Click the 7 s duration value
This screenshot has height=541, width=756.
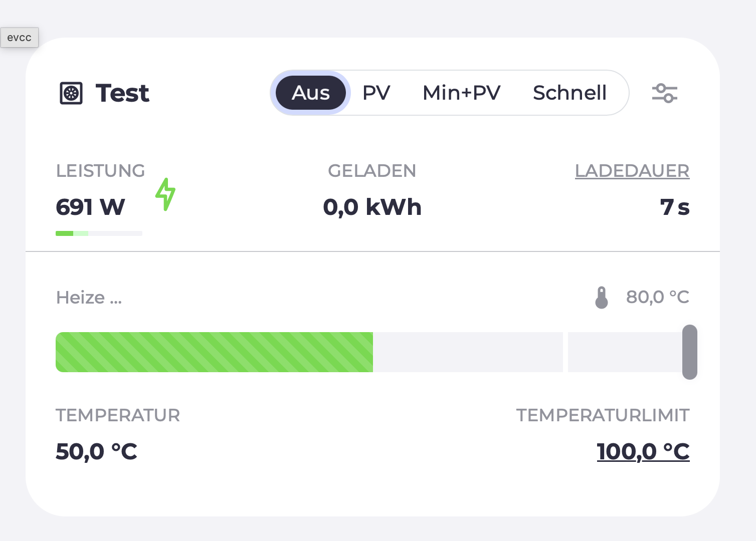674,207
